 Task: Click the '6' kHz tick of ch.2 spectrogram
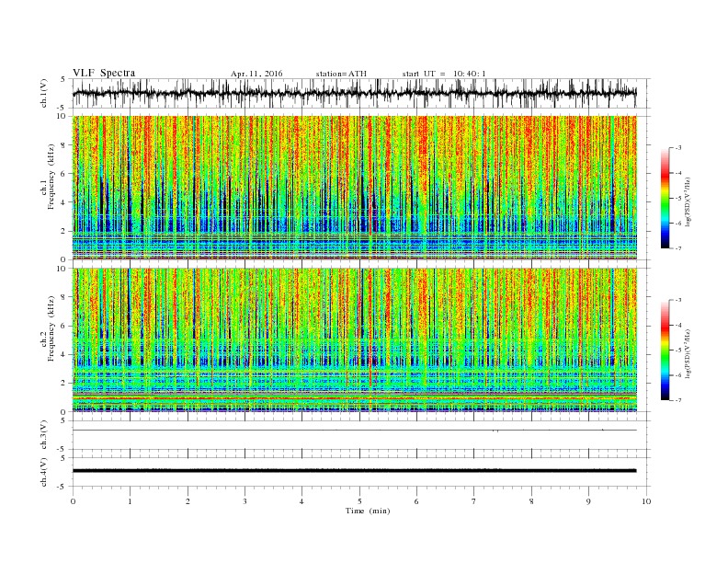pos(64,326)
